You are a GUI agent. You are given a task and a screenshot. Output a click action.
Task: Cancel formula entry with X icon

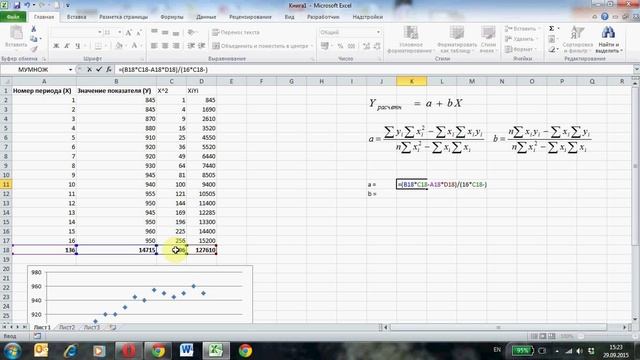pos(89,70)
